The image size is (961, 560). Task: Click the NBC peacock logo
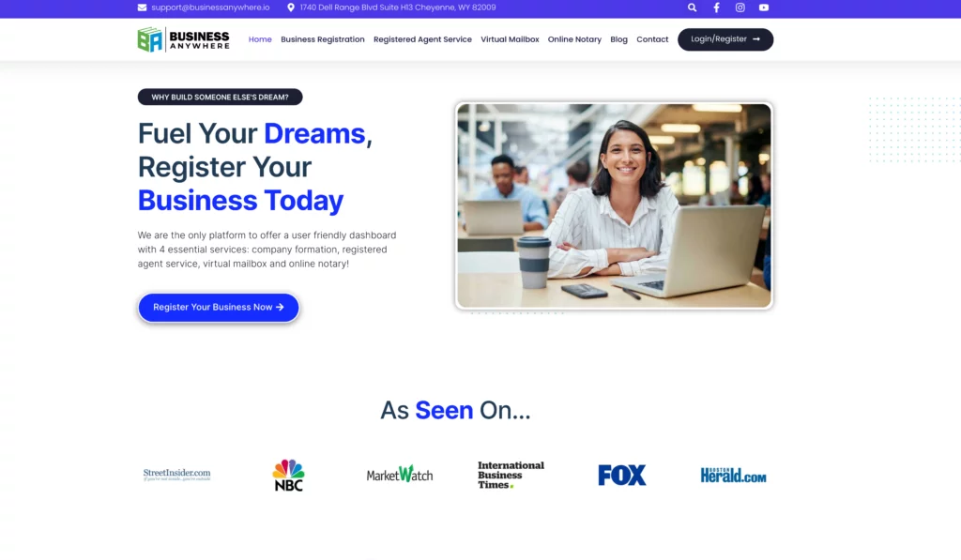288,475
